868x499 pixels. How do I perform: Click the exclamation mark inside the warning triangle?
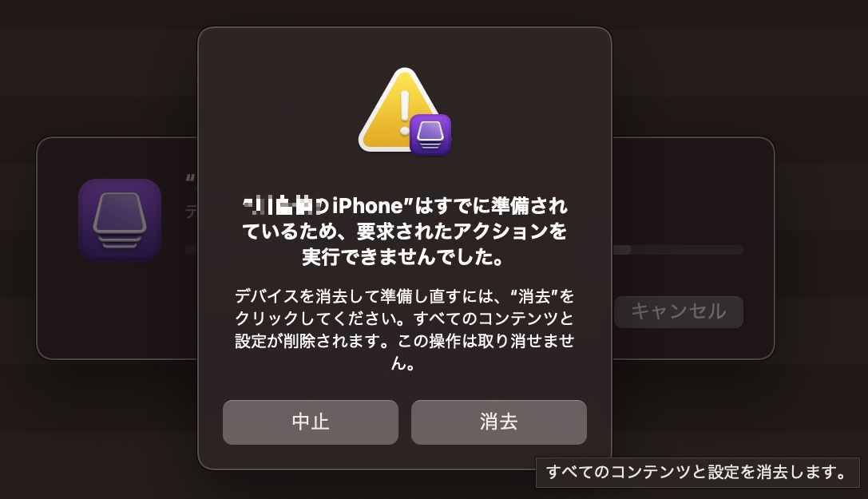click(x=405, y=113)
